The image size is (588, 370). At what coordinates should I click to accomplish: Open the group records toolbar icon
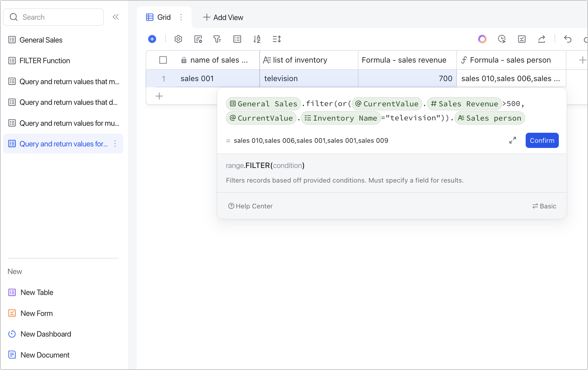click(x=237, y=39)
